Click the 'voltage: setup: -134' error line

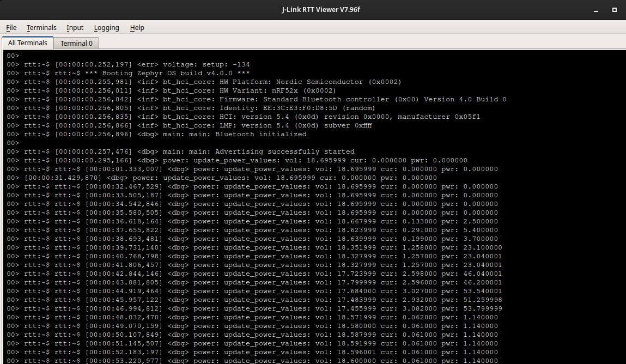tap(128, 64)
